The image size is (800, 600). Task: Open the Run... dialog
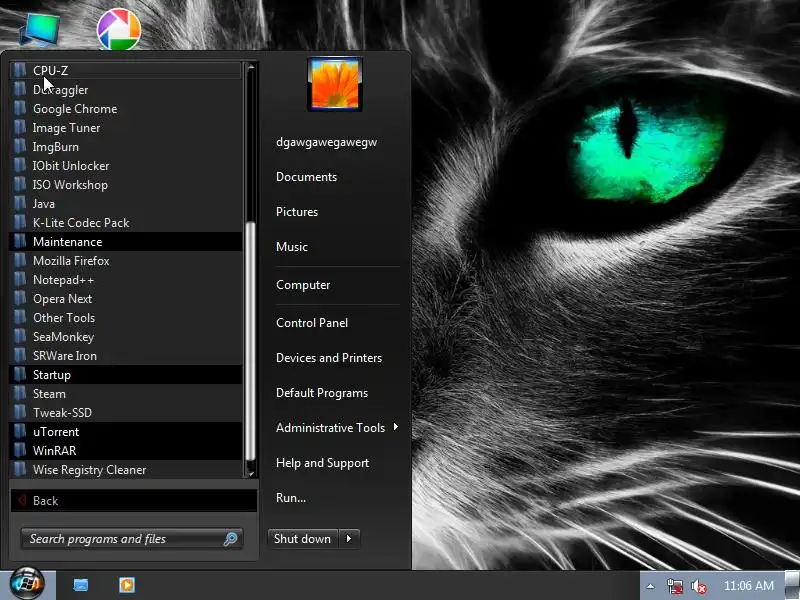pos(291,498)
